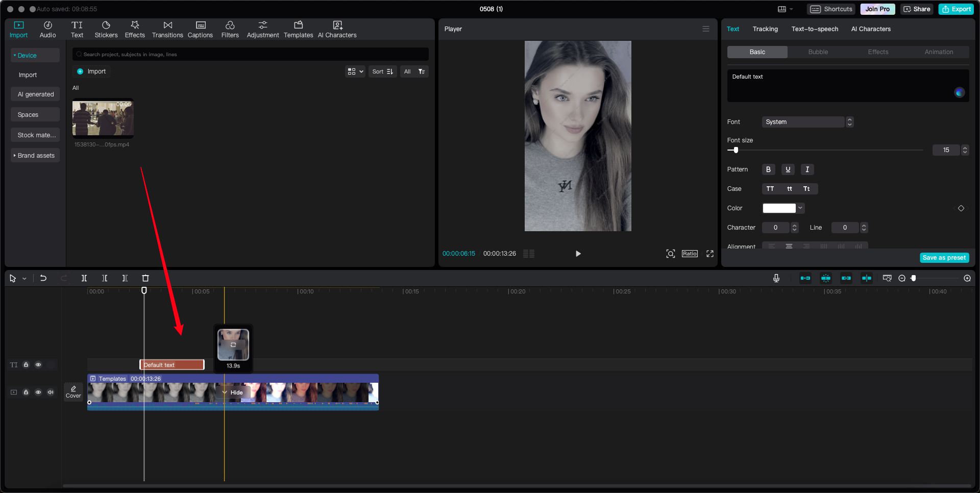This screenshot has height=493, width=980.
Task: Select the imported 1538130 mp4 thumbnail
Action: [x=103, y=118]
